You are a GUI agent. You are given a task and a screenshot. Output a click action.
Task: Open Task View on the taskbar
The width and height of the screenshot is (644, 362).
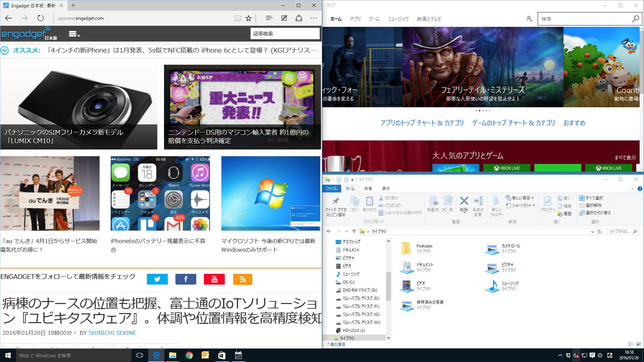pyautogui.click(x=140, y=355)
